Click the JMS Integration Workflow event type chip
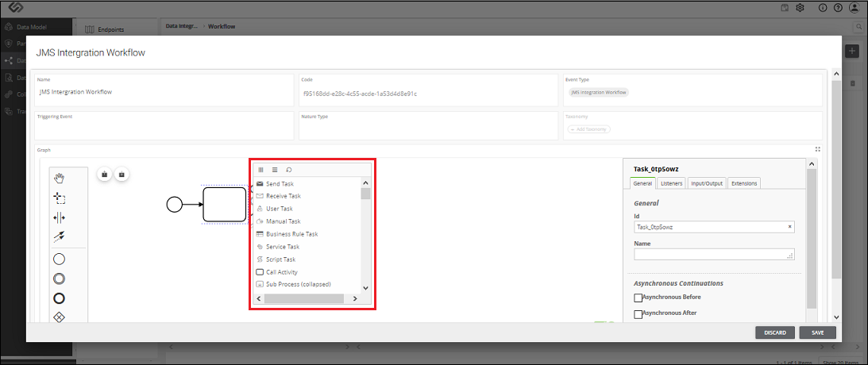 tap(599, 92)
